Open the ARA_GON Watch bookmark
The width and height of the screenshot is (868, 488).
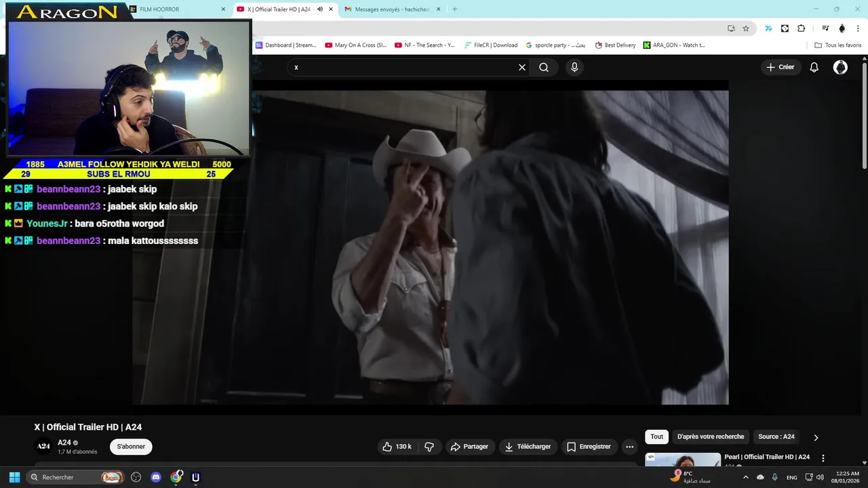[674, 45]
